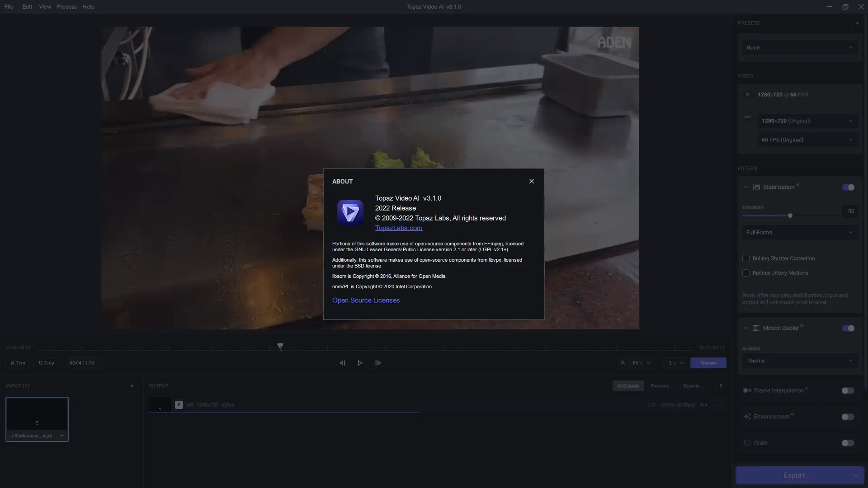The width and height of the screenshot is (868, 488).
Task: Click the zoom magnifier icon
Action: pyautogui.click(x=623, y=363)
